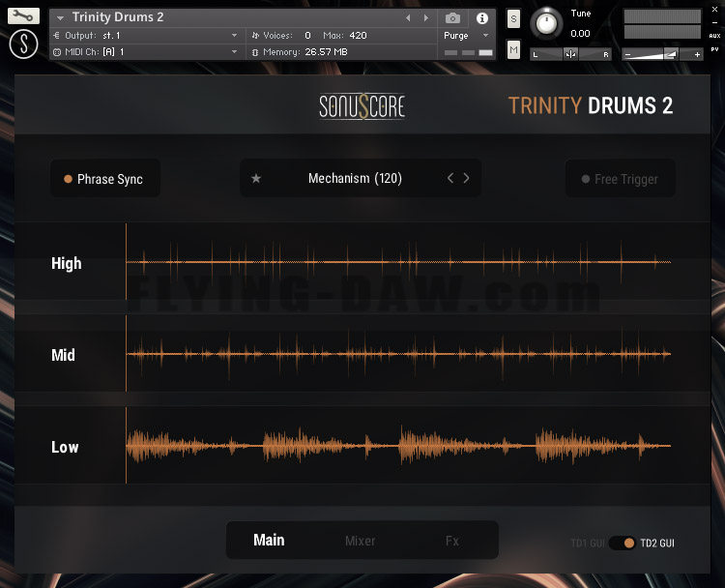The image size is (725, 588).
Task: Click the Max voices value 420
Action: pyautogui.click(x=358, y=35)
